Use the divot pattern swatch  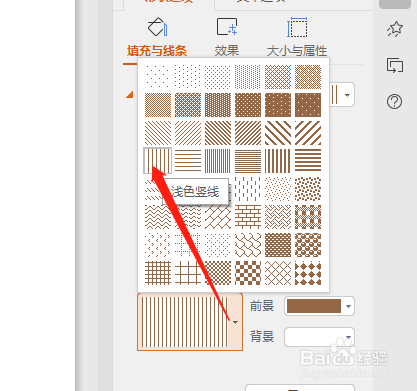click(x=158, y=245)
